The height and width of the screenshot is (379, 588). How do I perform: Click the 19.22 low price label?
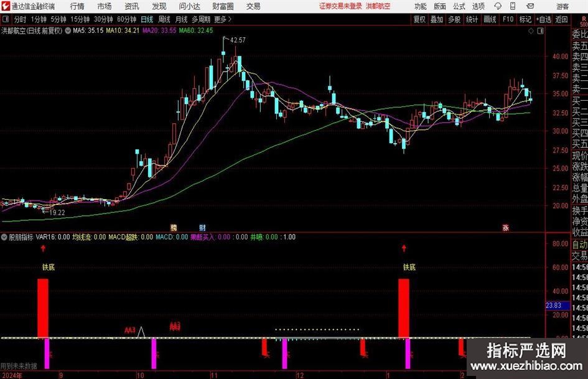coord(57,212)
